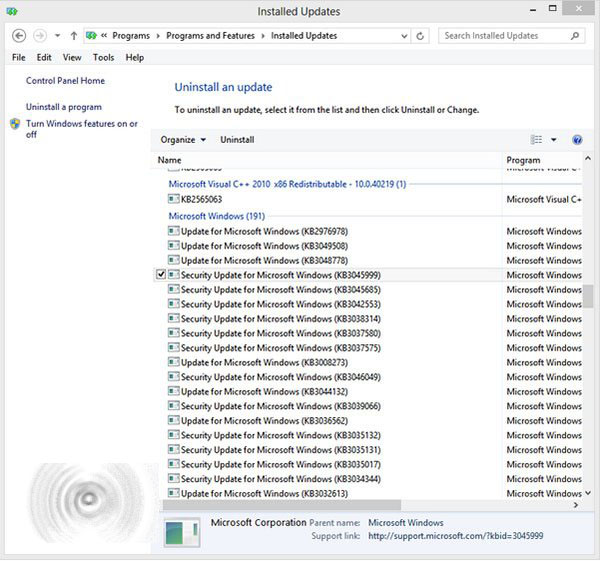Screen dimensions: 600x561
Task: Click the update thumbnail in details pane
Action: [183, 532]
